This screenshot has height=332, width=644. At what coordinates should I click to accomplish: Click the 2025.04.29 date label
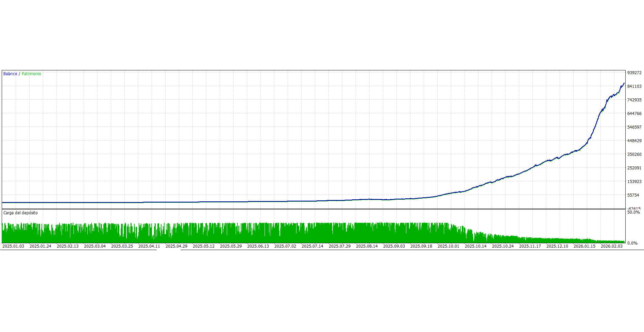[x=176, y=246]
